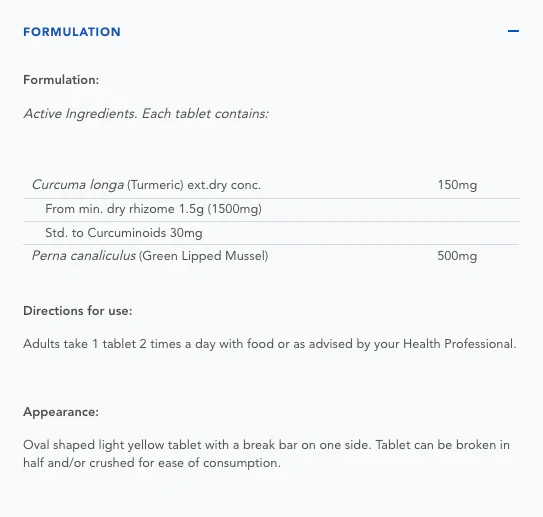
Task: Select the 'From min. dry rhizome 1.5g' row
Action: [271, 210]
